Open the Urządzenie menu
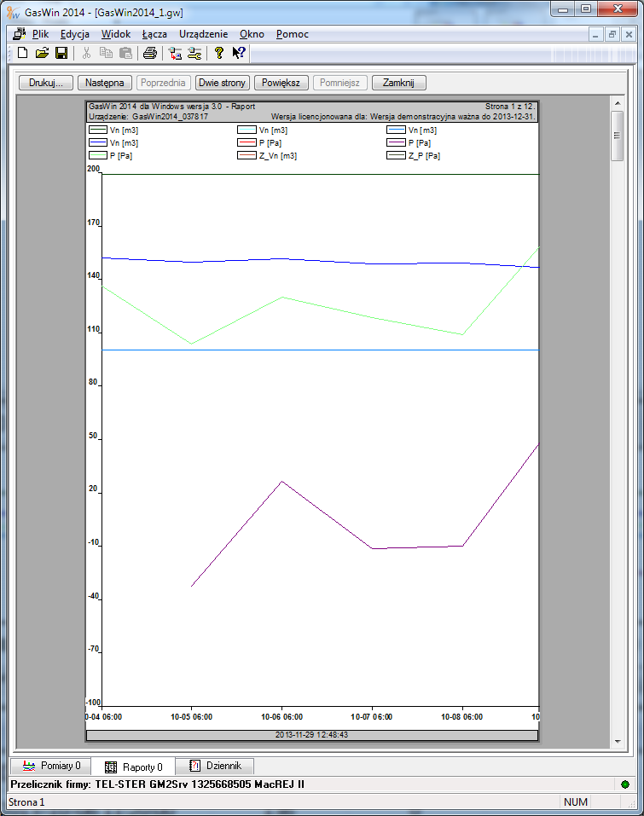 point(204,34)
